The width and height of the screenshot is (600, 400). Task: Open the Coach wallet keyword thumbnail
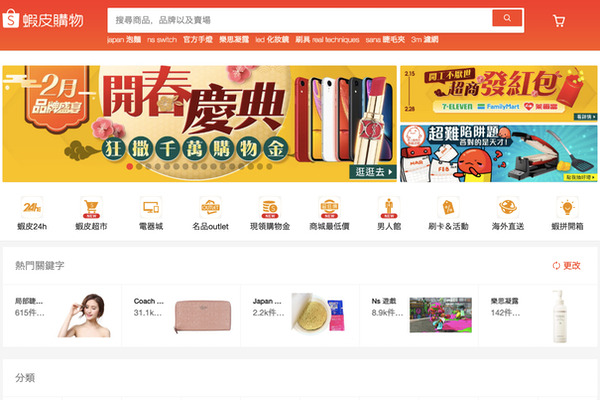click(203, 316)
